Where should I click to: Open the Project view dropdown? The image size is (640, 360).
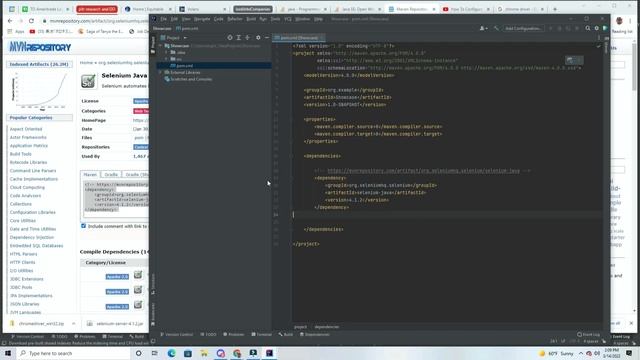pos(174,38)
